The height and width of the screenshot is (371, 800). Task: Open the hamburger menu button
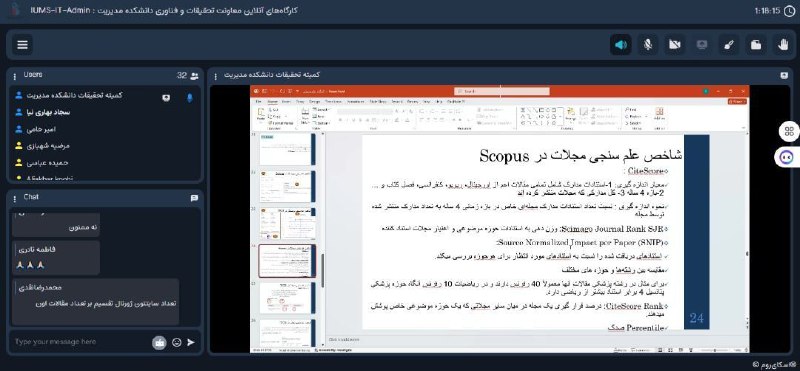point(22,44)
